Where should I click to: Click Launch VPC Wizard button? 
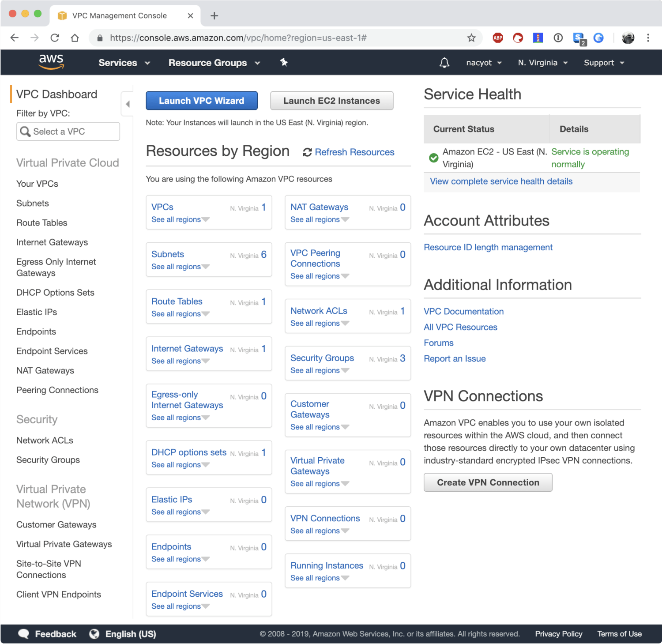[x=202, y=101]
